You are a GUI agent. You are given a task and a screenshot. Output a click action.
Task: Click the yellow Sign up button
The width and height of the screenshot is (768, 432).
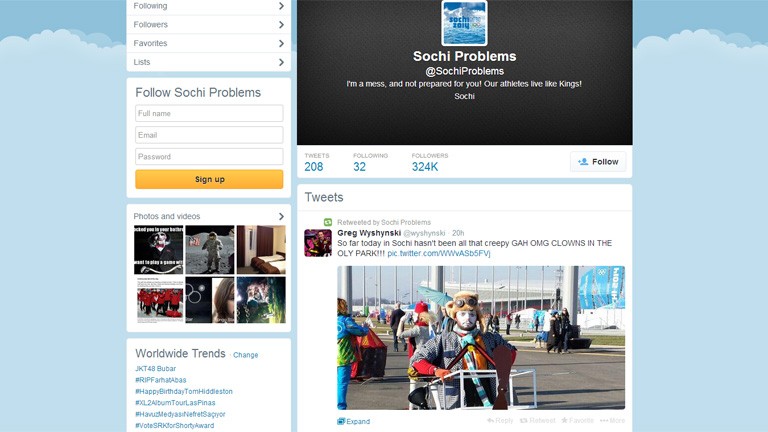[x=209, y=179]
